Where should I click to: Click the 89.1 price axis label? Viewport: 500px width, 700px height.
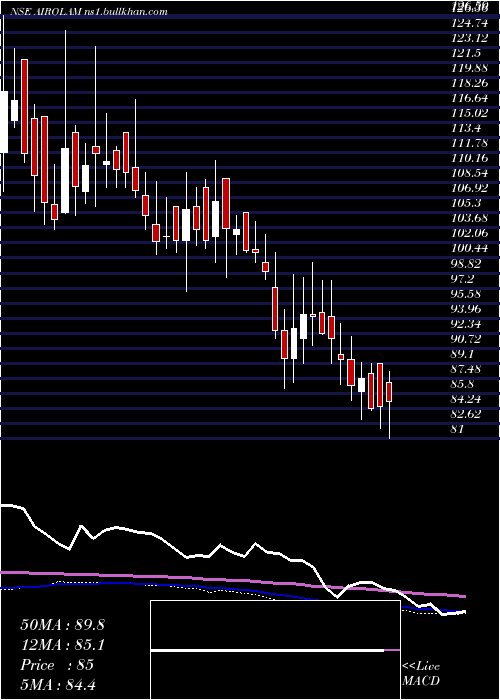(462, 354)
